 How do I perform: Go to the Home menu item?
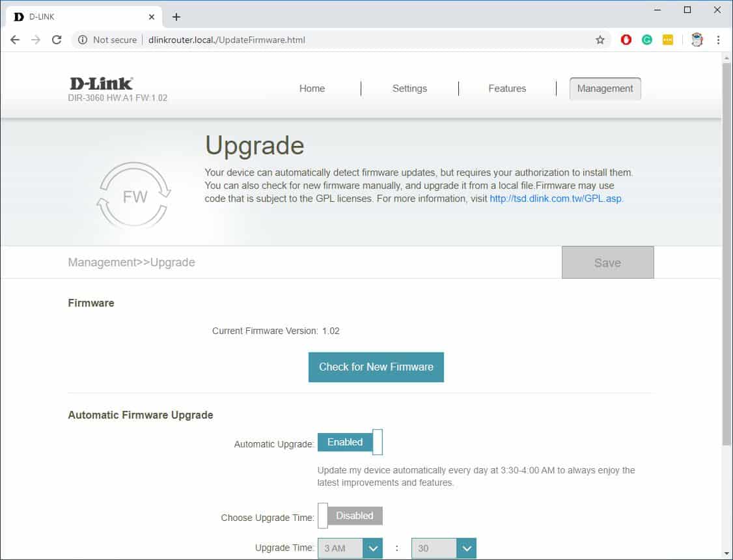point(312,89)
